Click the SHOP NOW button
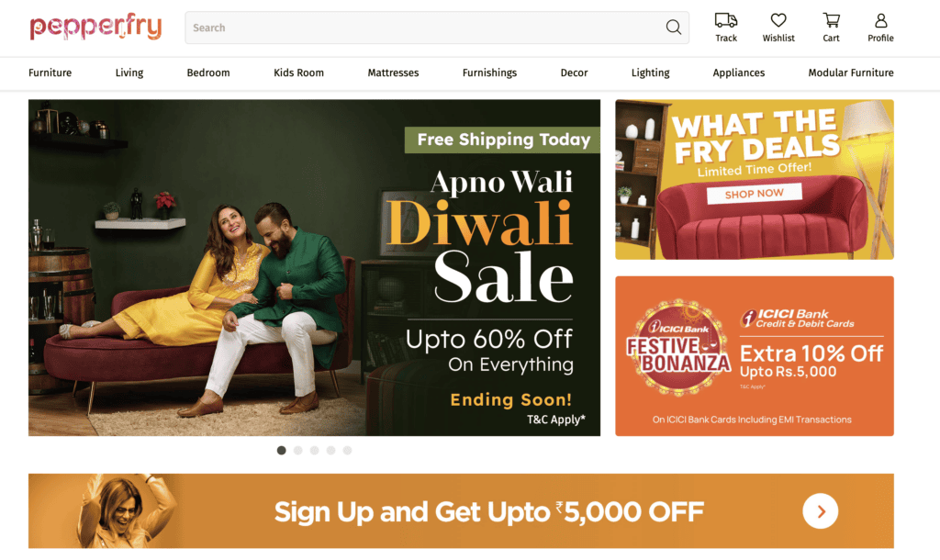The image size is (940, 560). (755, 194)
